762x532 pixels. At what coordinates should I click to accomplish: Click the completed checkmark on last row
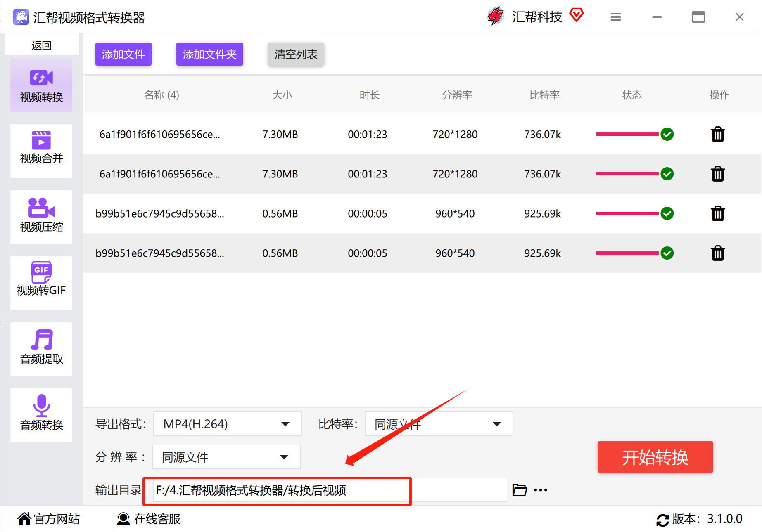[667, 253]
